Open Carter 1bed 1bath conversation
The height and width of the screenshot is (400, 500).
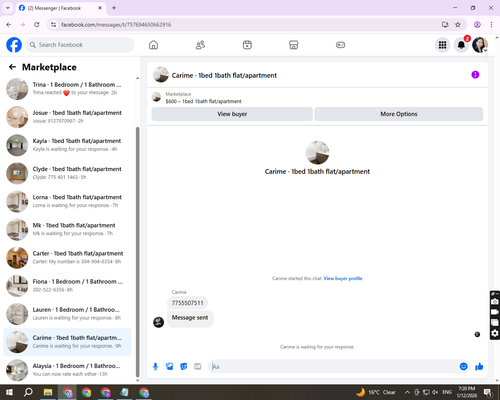68,257
